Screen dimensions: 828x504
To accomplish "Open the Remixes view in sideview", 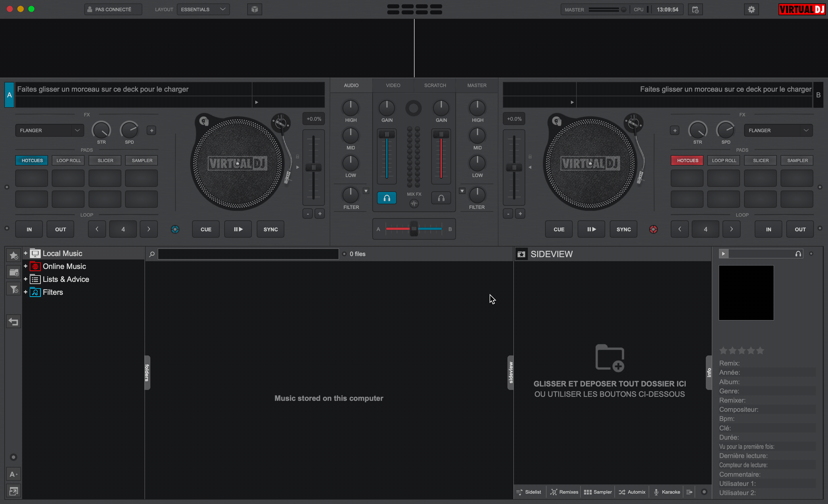I will pyautogui.click(x=564, y=492).
